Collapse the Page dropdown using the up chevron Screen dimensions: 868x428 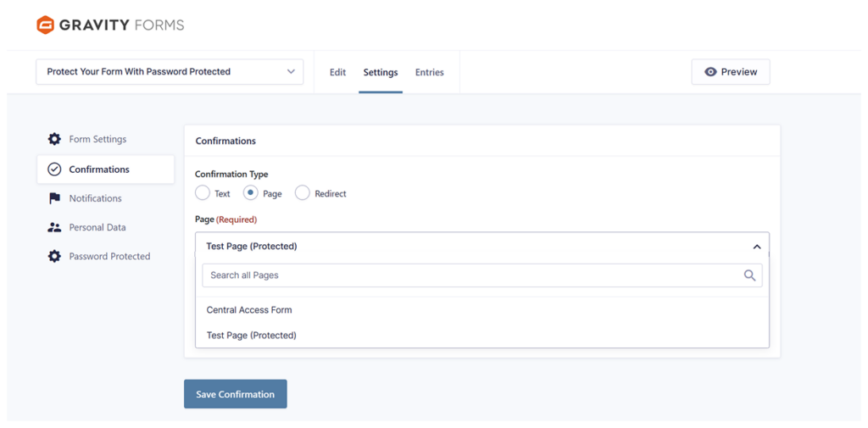pyautogui.click(x=757, y=247)
